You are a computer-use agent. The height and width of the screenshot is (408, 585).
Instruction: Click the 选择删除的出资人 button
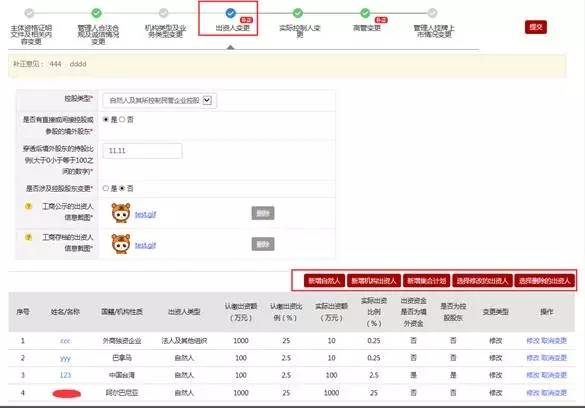pyautogui.click(x=544, y=280)
